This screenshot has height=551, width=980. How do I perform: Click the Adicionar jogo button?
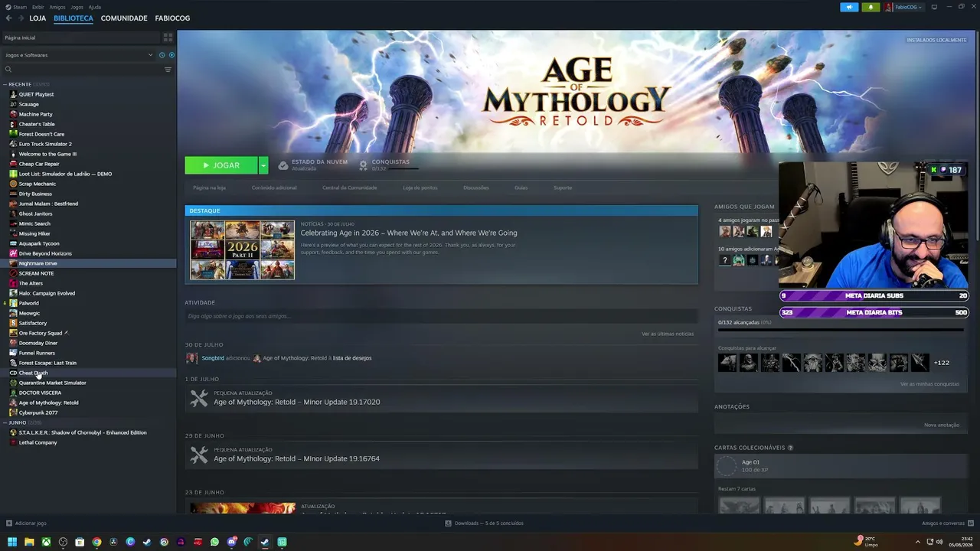27,523
